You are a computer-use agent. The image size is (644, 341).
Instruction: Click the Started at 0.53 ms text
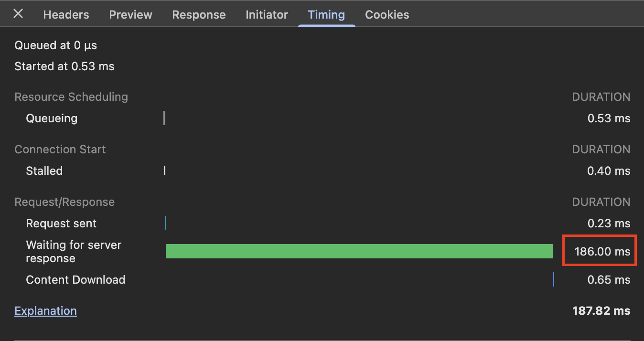[64, 66]
